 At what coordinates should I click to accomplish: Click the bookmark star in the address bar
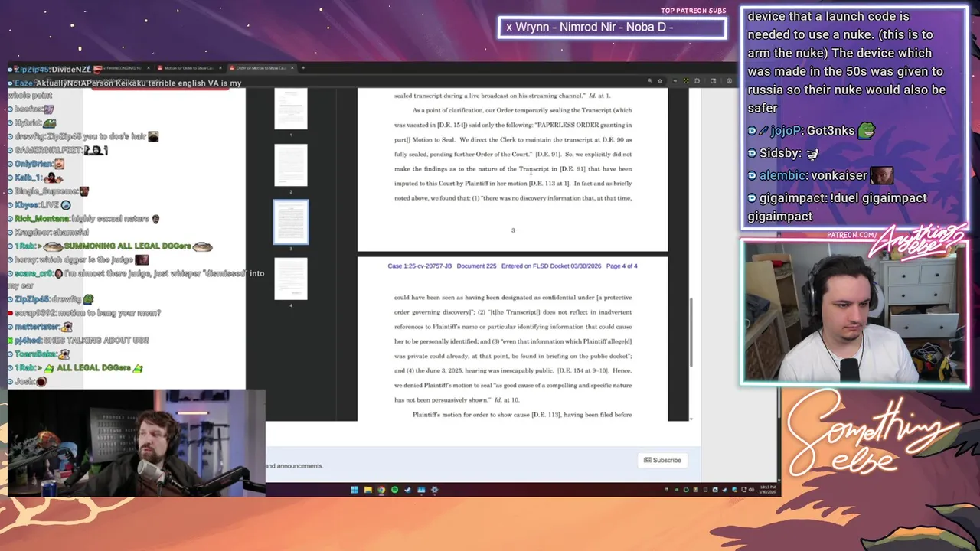click(x=659, y=80)
